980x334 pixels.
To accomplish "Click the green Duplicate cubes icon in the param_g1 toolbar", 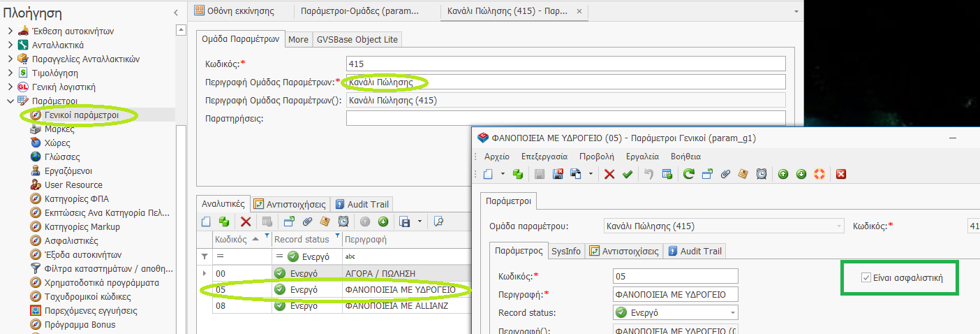I will 518,174.
